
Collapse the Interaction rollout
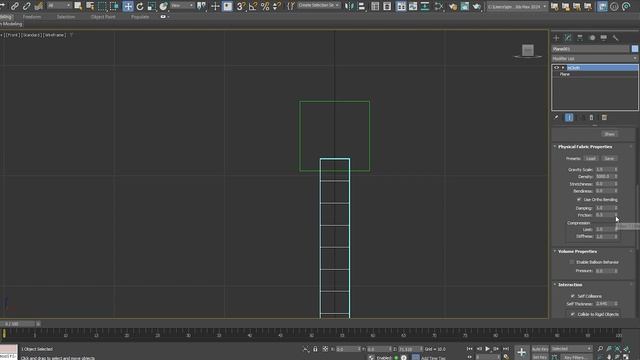pos(570,284)
